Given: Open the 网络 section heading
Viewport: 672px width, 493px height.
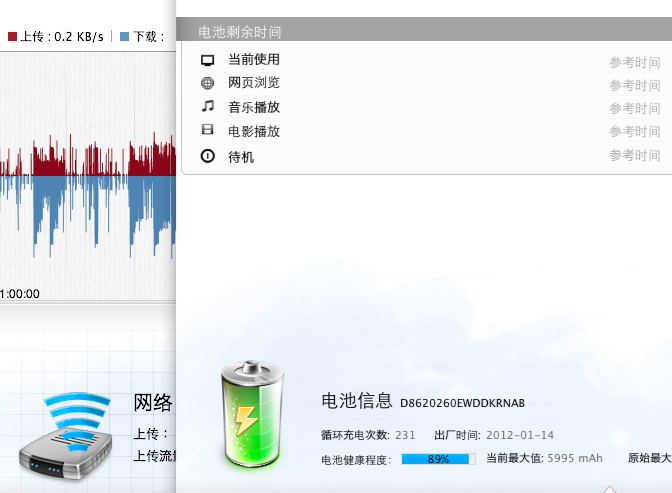Looking at the screenshot, I should [153, 403].
